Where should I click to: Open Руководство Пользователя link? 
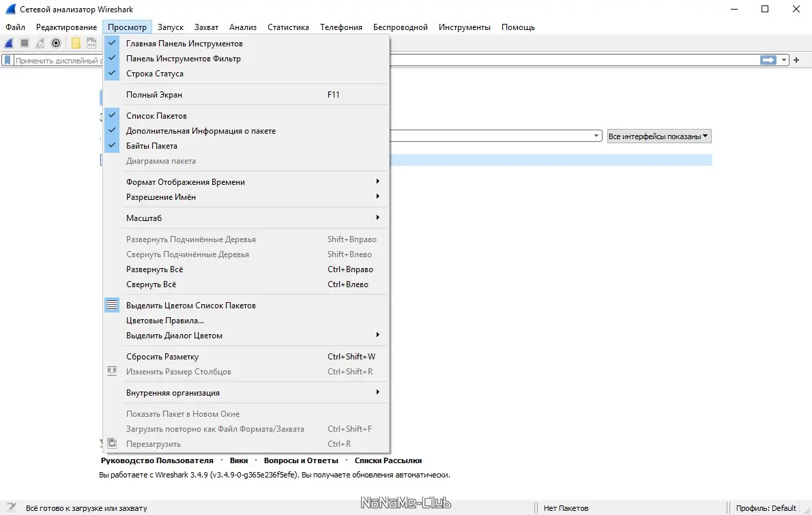coord(157,460)
